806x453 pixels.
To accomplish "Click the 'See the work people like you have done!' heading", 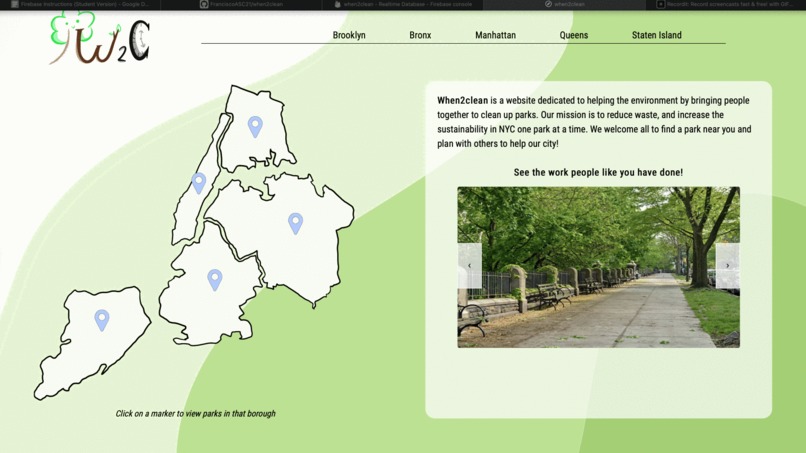I will pyautogui.click(x=598, y=172).
